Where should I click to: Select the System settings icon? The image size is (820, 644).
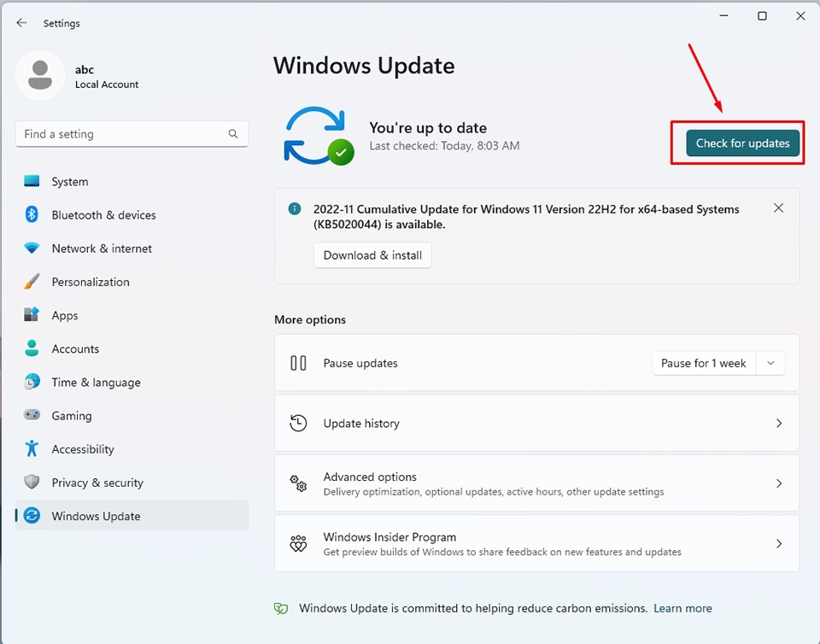pos(32,181)
